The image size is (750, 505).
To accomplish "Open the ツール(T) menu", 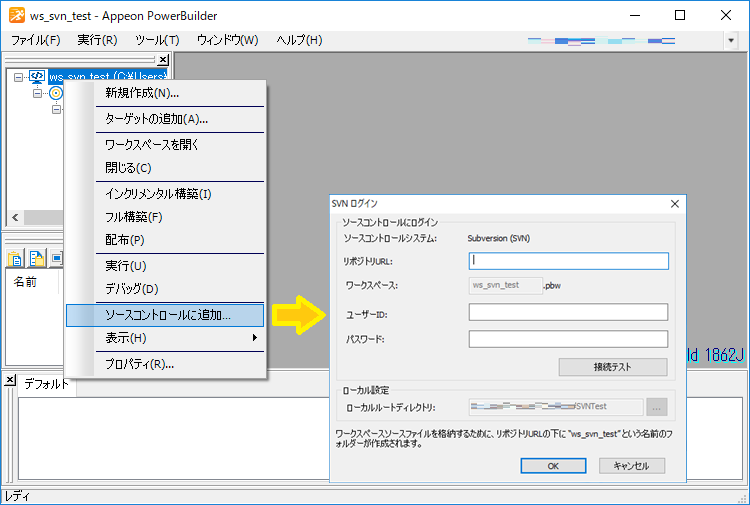I will 157,40.
